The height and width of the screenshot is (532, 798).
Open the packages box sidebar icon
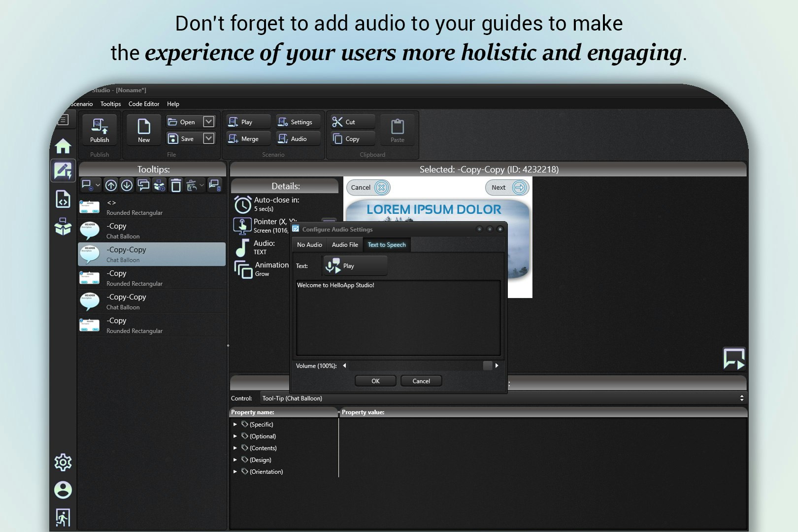pos(63,226)
